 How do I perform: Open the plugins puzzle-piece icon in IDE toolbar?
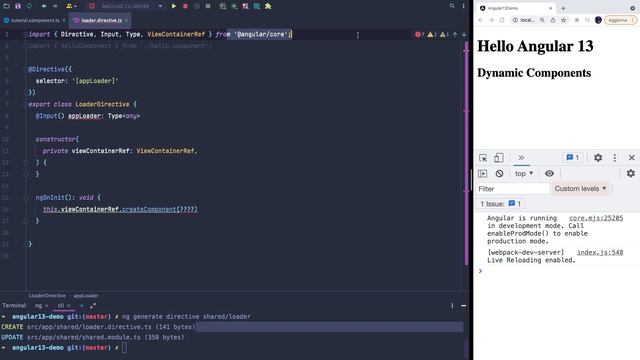tap(268, 6)
